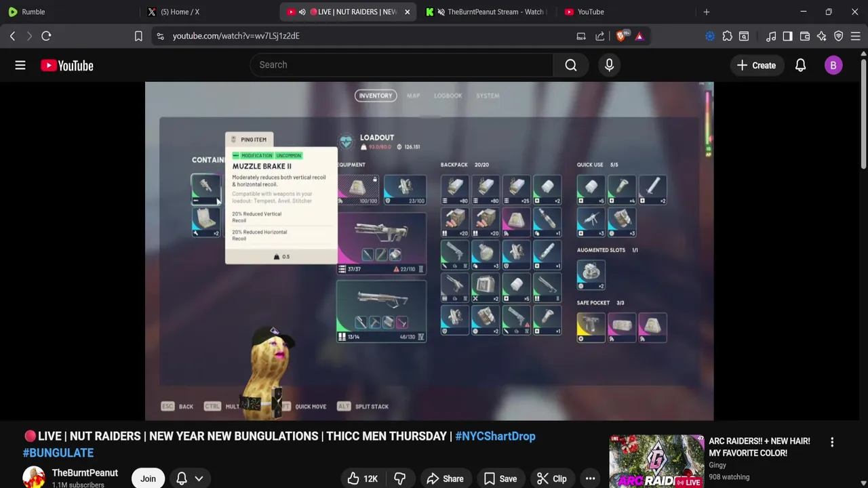
Task: Open Brave Wallet icon
Action: 805,36
